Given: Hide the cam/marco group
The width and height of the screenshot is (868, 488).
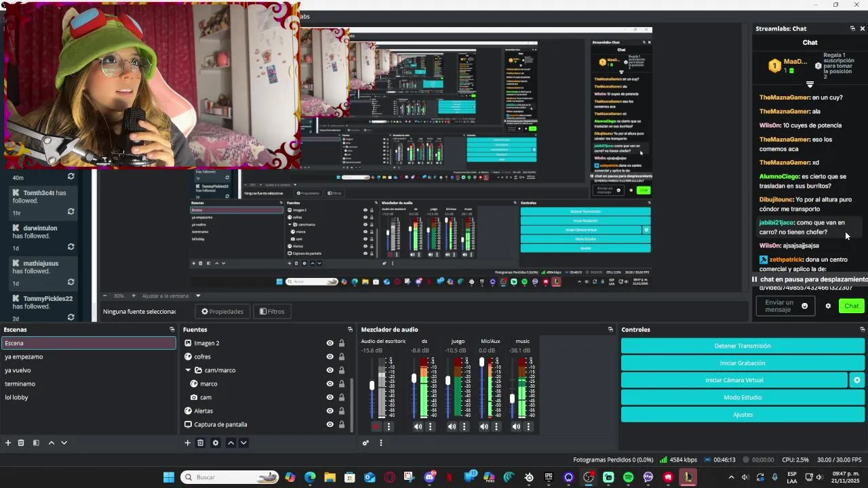Looking at the screenshot, I should [330, 370].
